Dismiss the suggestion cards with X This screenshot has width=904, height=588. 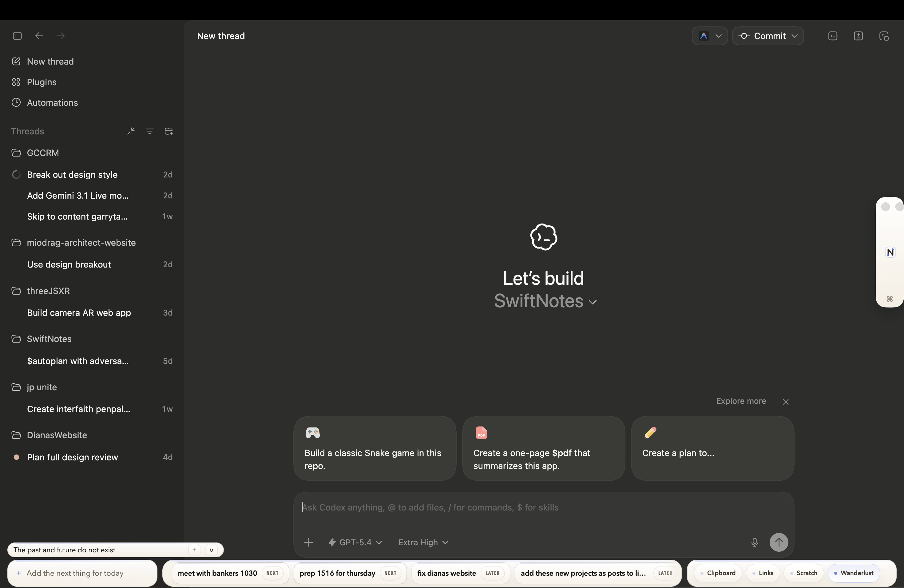point(786,402)
